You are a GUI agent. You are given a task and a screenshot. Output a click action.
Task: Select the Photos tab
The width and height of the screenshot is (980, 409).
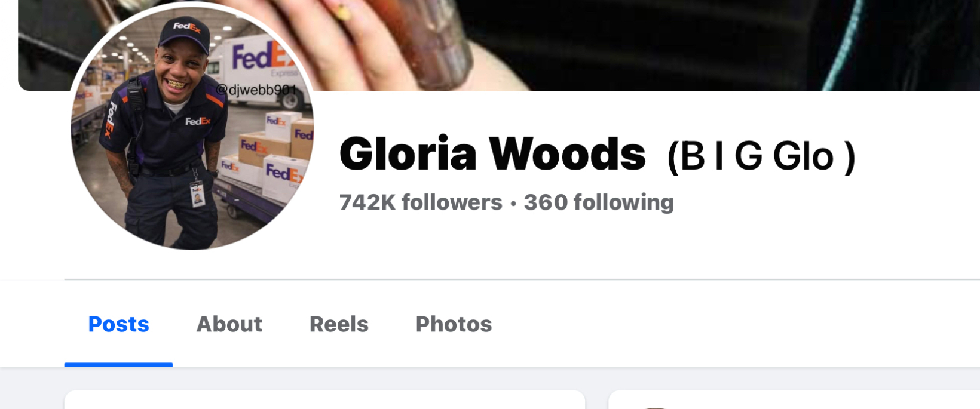[x=454, y=324]
